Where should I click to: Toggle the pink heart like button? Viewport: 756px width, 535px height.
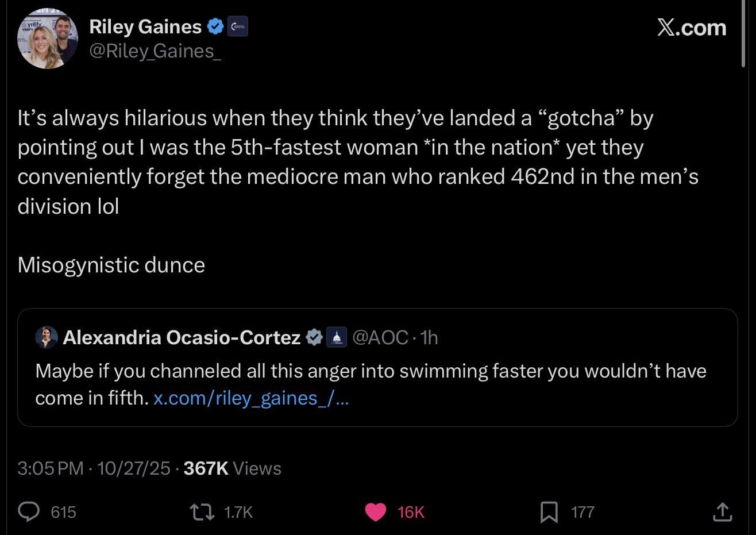[376, 511]
